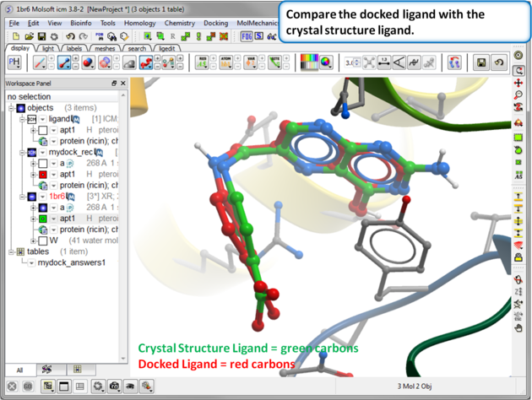This screenshot has height=400, width=532.
Task: Click the PH hydrogen display icon
Action: point(14,63)
